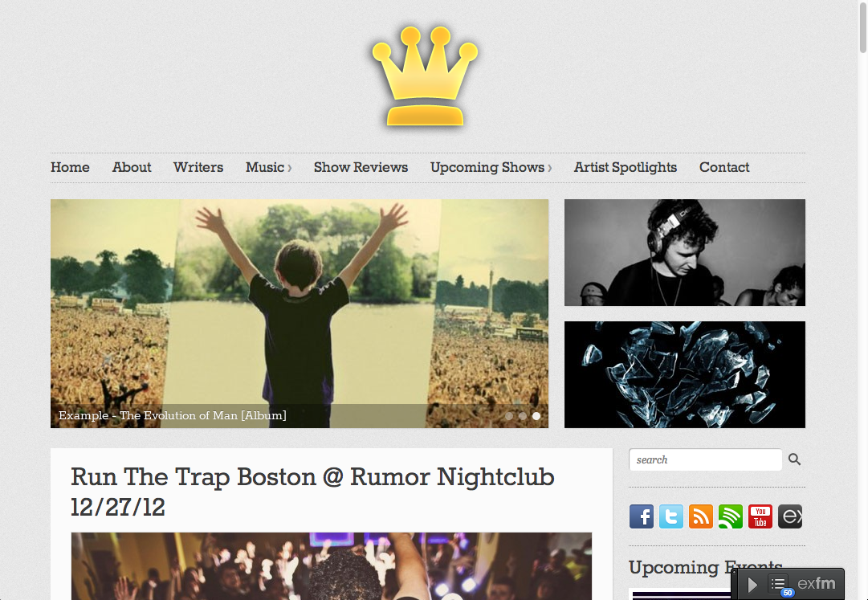Open the exfm playlist queue icon
This screenshot has height=600, width=868.
[778, 584]
